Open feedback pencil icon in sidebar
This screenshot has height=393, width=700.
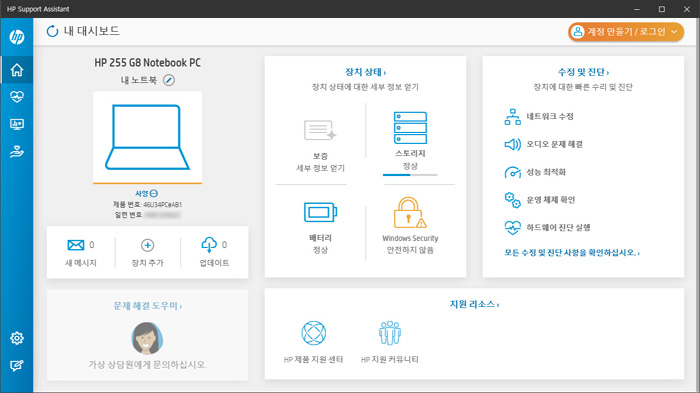(x=17, y=366)
